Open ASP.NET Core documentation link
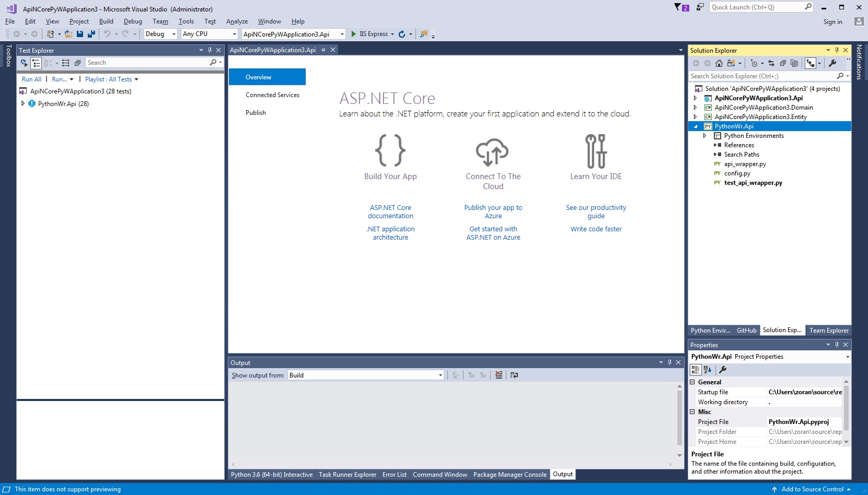The image size is (868, 495). [390, 211]
